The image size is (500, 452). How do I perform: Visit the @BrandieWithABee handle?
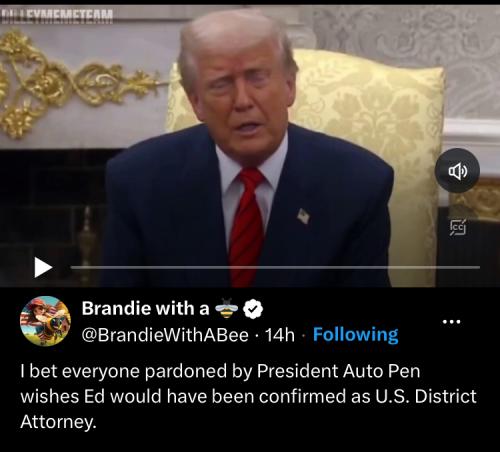tap(165, 335)
